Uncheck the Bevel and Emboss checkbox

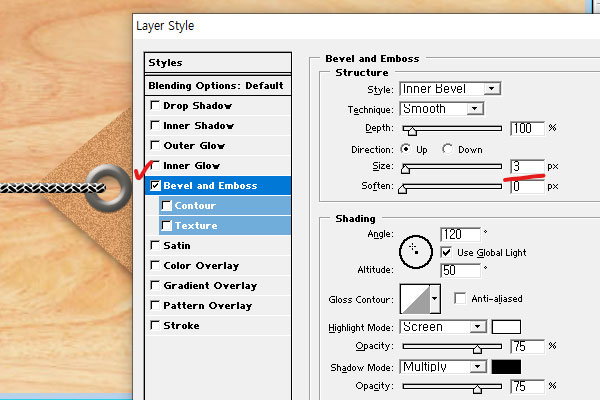click(x=155, y=186)
